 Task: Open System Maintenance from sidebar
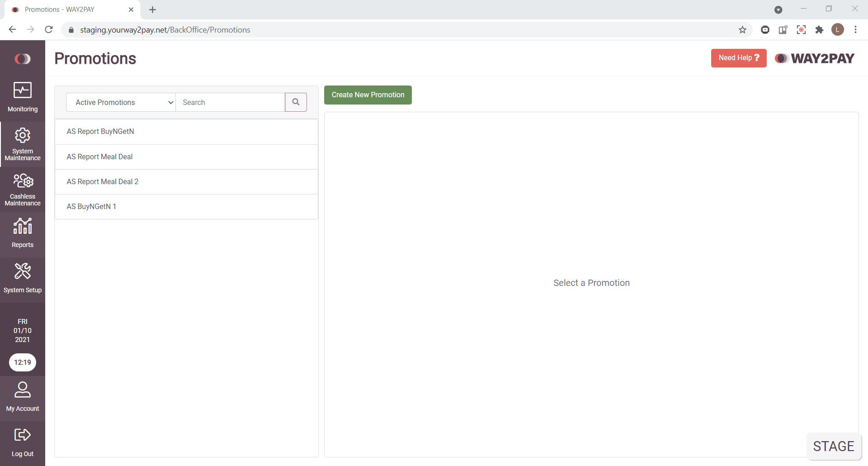click(x=23, y=144)
